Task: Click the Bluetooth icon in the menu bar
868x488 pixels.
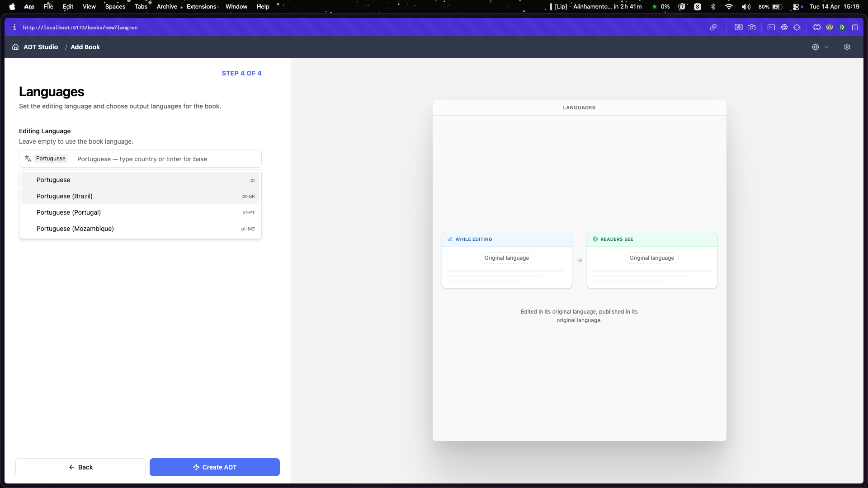Action: [713, 7]
